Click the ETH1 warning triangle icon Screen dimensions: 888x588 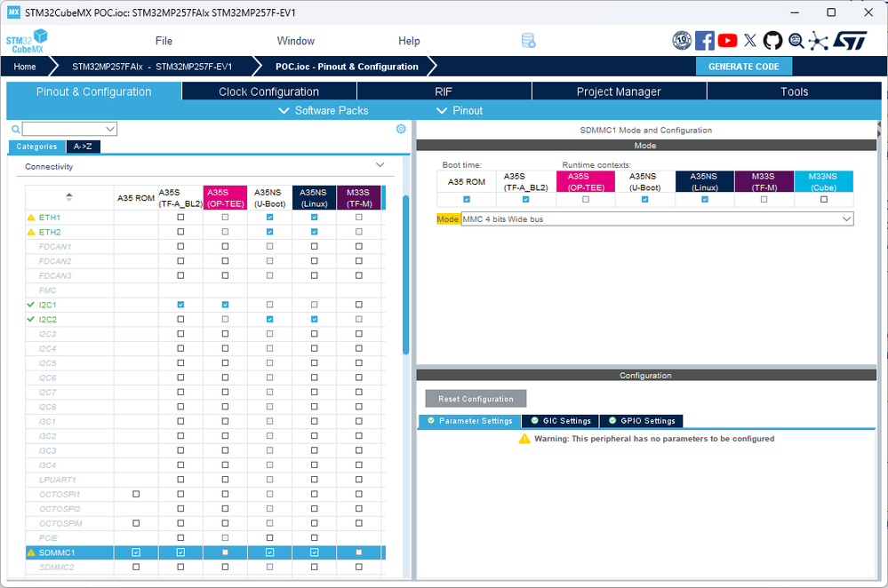pos(31,218)
